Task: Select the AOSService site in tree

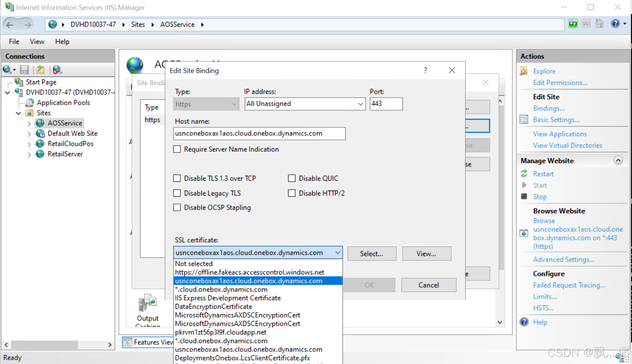Action: 65,123
